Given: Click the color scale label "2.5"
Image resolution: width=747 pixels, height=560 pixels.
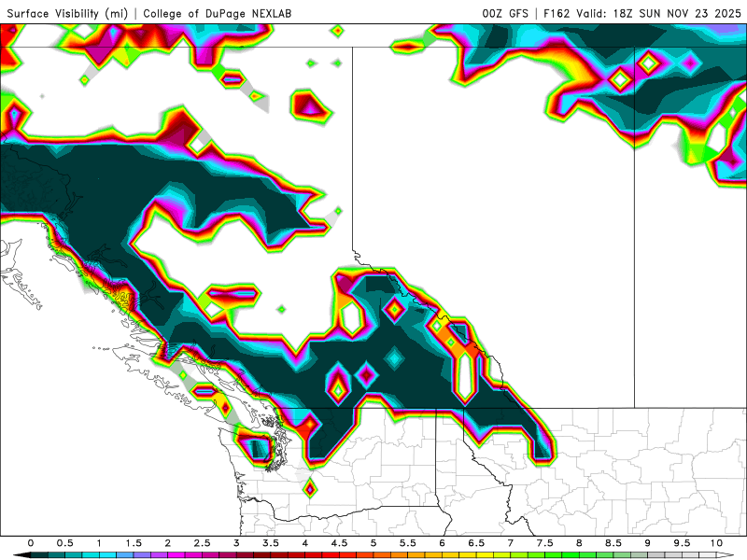Looking at the screenshot, I should [202, 543].
